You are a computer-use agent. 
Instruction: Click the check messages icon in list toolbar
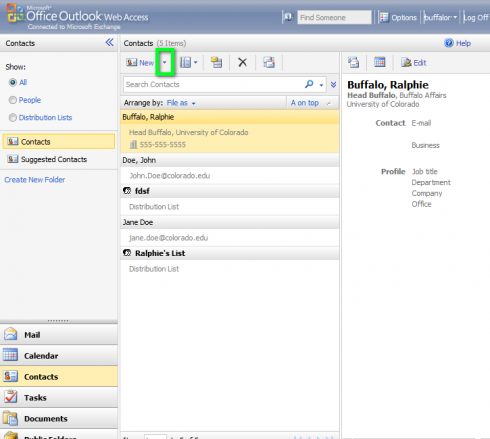(269, 62)
